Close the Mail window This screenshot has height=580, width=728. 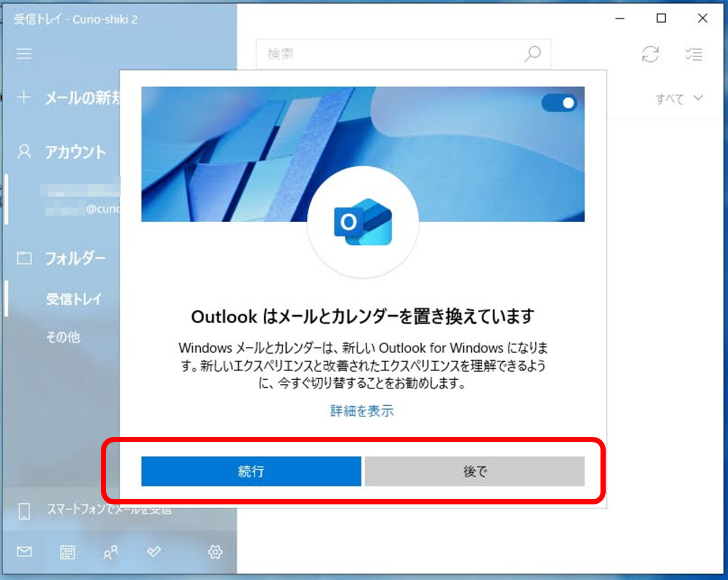(x=703, y=18)
